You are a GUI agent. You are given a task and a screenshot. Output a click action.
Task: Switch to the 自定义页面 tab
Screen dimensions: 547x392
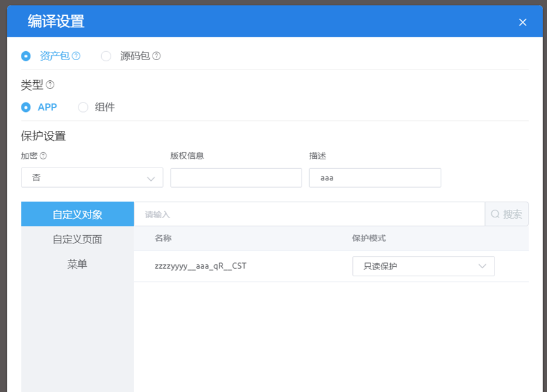tap(77, 239)
